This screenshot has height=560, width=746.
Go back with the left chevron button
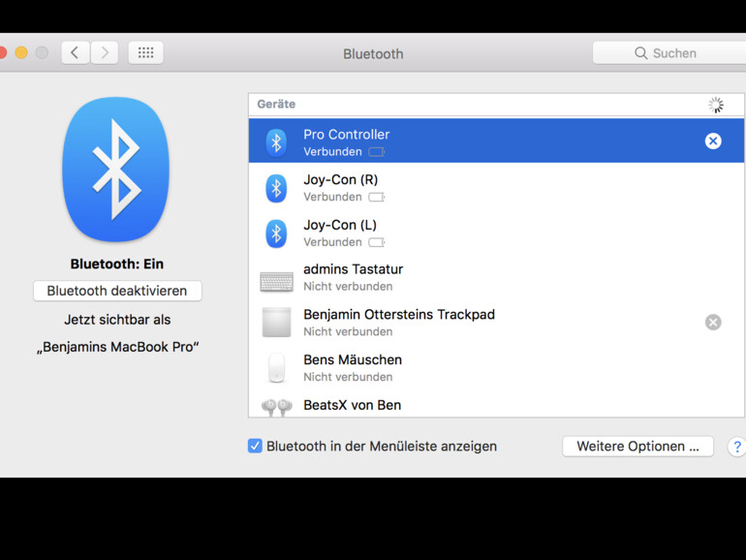pyautogui.click(x=76, y=52)
